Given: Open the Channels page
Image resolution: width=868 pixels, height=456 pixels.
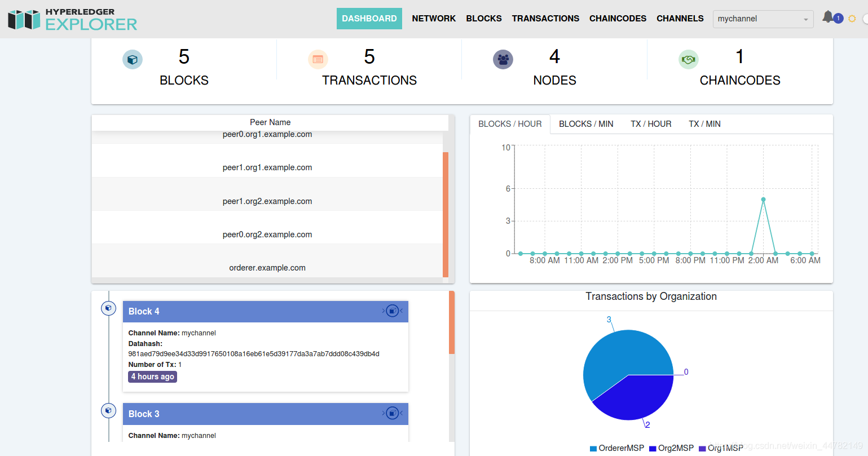Looking at the screenshot, I should coord(680,19).
